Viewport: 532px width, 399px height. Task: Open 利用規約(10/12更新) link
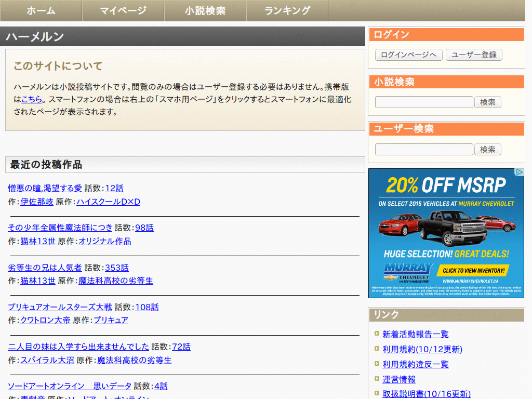[422, 349]
